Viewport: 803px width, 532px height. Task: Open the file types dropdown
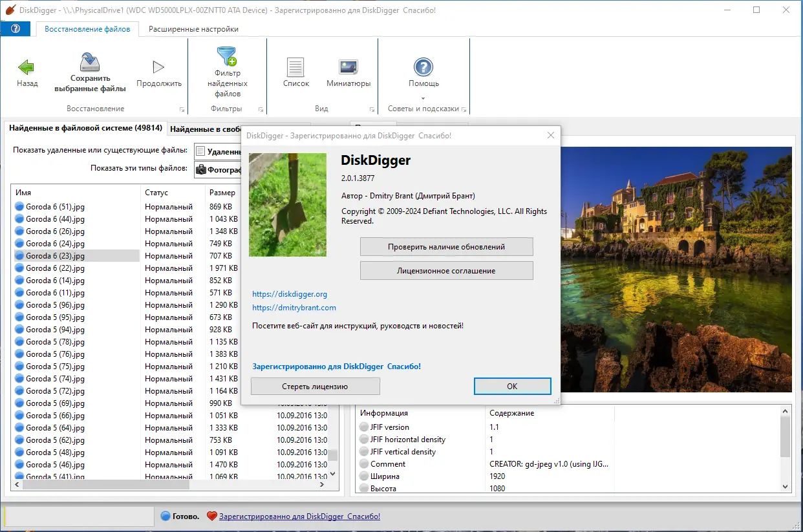218,170
